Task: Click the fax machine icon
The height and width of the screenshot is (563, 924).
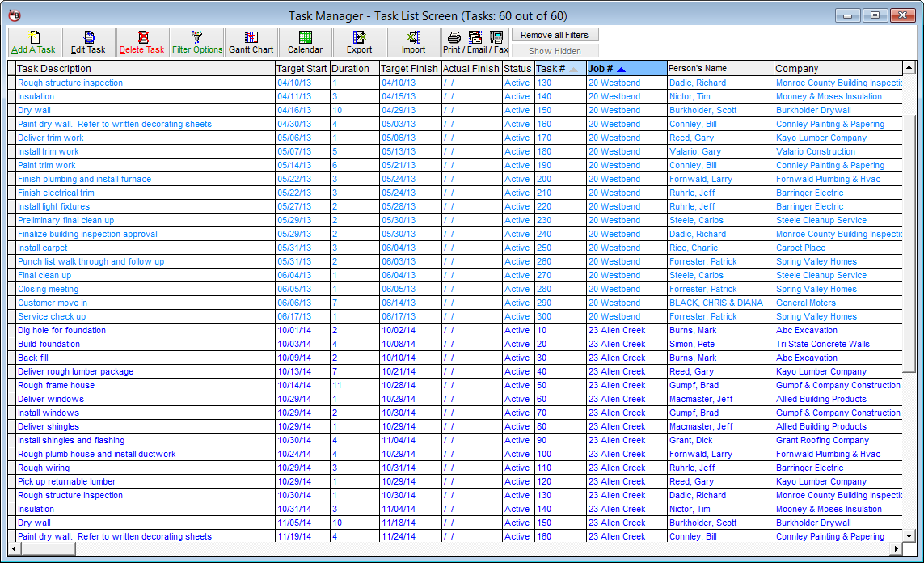Action: coord(496,37)
